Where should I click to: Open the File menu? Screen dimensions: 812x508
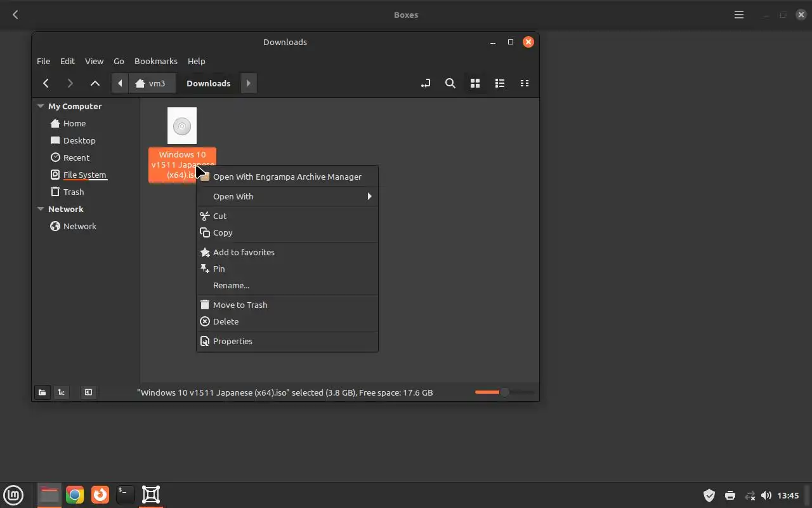coord(43,61)
